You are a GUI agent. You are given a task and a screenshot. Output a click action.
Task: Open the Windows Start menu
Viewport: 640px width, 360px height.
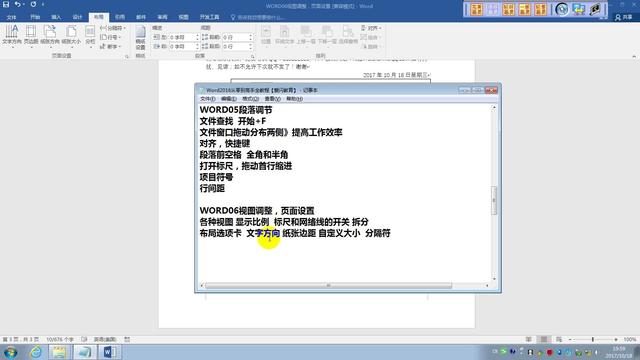point(10,352)
